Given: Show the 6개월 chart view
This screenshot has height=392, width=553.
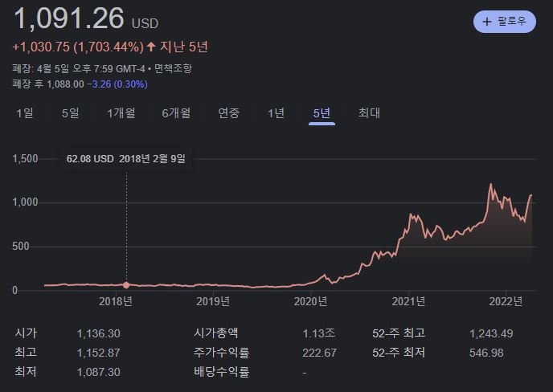Looking at the screenshot, I should click(176, 113).
